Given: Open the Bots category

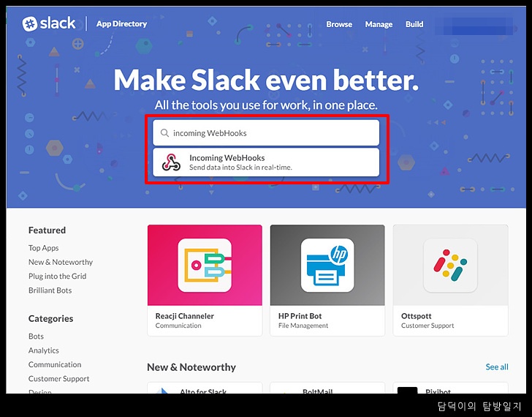Looking at the screenshot, I should (36, 337).
